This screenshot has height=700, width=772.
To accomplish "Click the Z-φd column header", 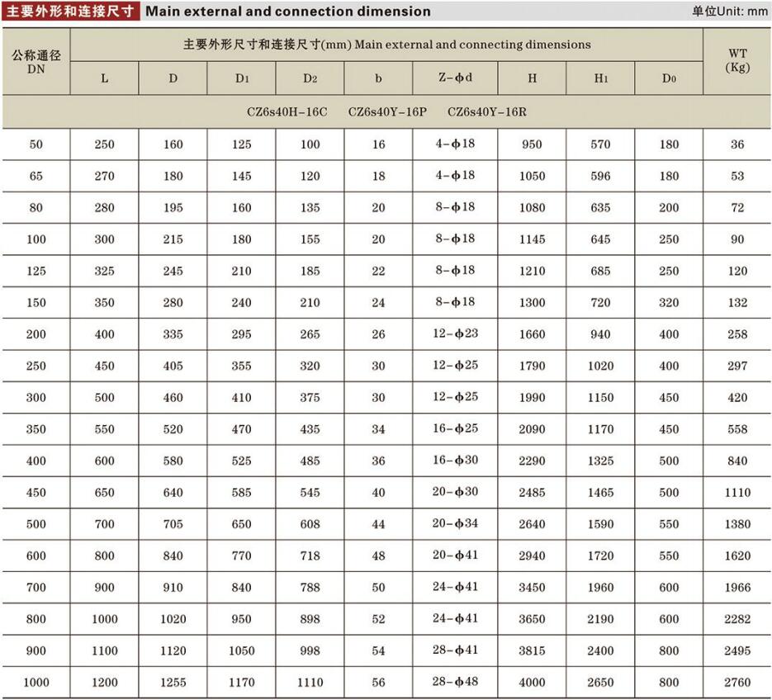I will pos(455,78).
